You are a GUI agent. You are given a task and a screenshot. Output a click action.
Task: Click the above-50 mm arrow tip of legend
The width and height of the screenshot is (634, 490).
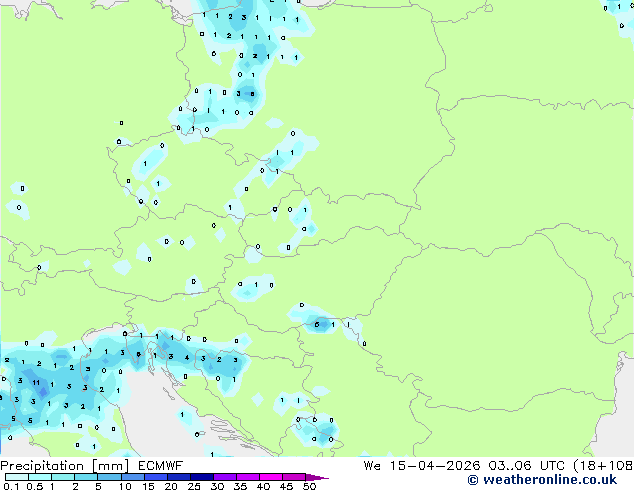[x=317, y=477]
